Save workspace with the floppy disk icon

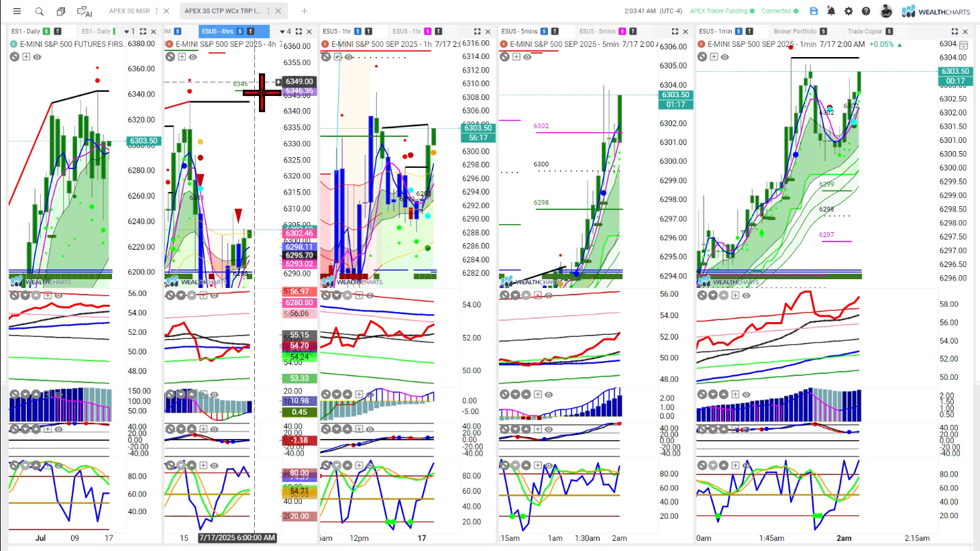pyautogui.click(x=814, y=11)
